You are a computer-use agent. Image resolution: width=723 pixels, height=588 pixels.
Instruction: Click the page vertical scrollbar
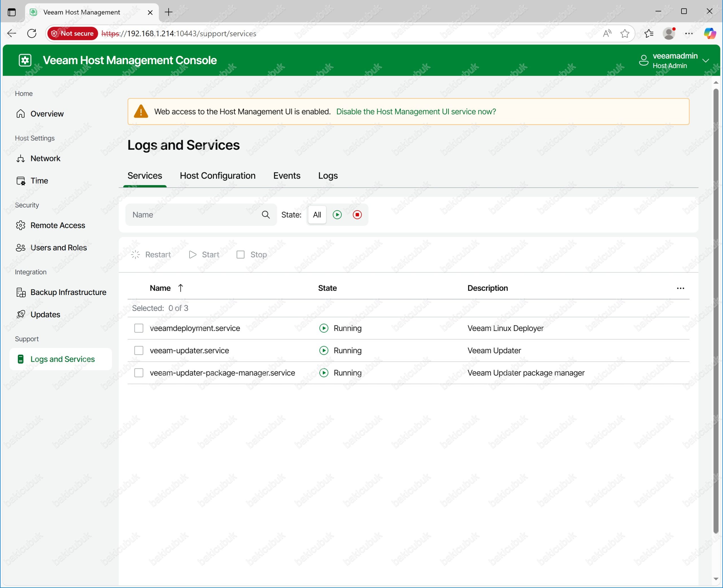pos(716,311)
